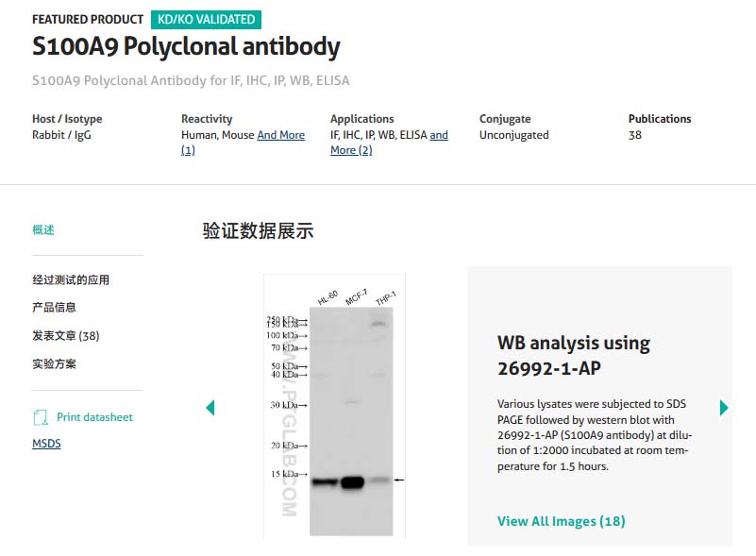
Task: Click the next image right arrow
Action: tap(724, 408)
